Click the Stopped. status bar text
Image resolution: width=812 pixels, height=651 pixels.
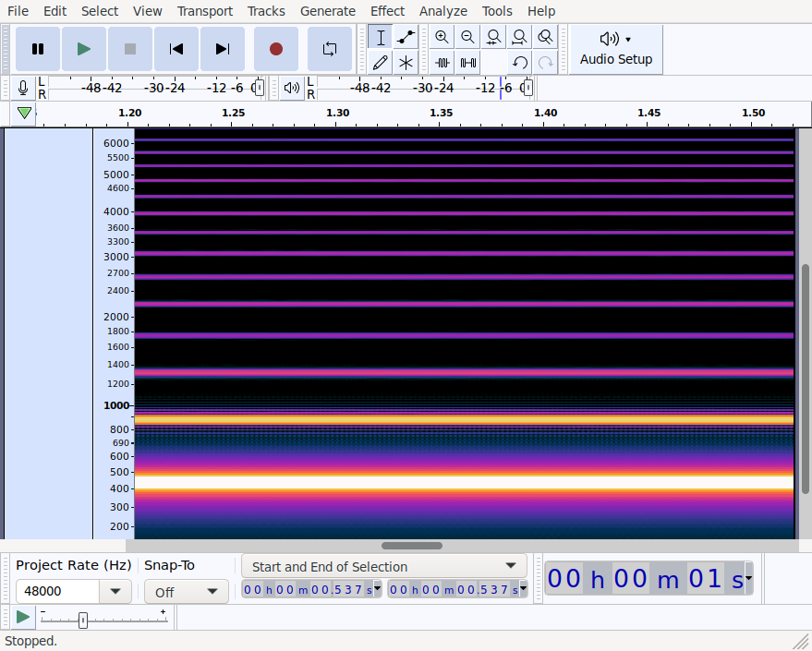[30, 641]
